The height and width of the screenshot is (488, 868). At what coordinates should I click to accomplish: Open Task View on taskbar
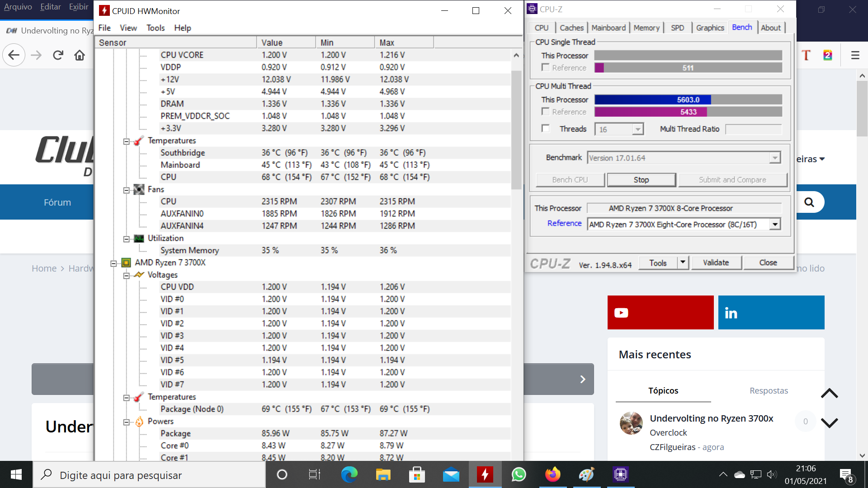coord(314,474)
